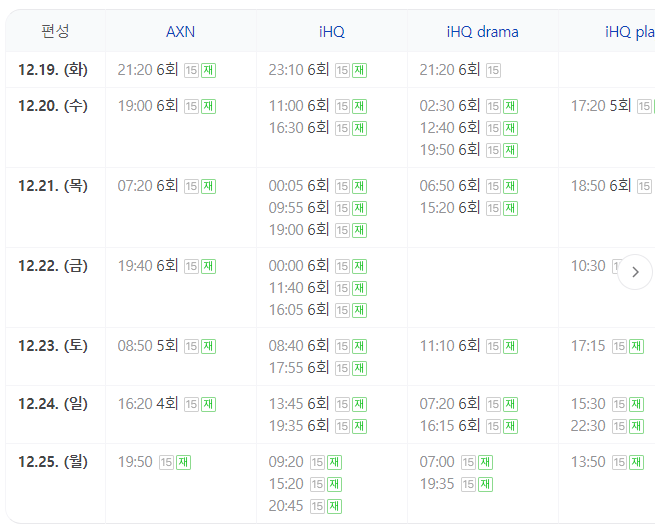Click iHQ 19:35 6회 entry
655x532 pixels.
[318, 426]
